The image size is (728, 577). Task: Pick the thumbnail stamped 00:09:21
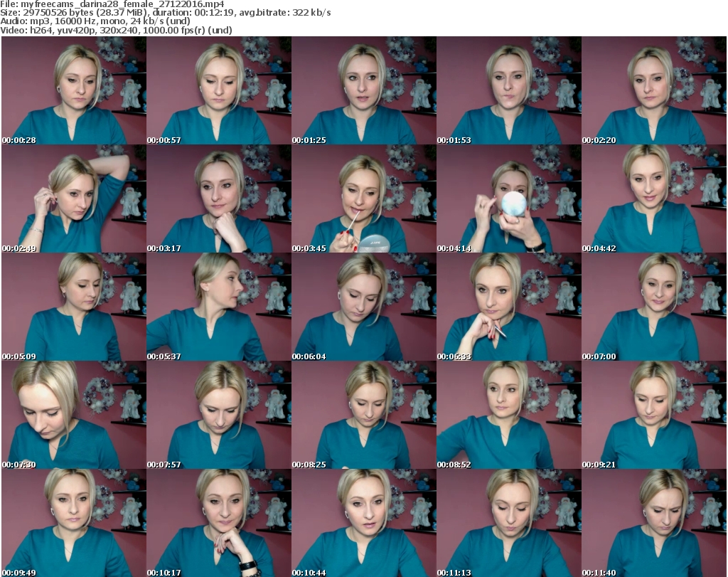pyautogui.click(x=654, y=415)
